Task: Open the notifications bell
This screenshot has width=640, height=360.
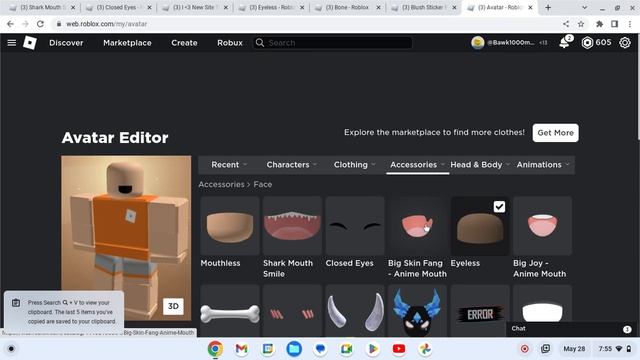Action: [x=564, y=42]
